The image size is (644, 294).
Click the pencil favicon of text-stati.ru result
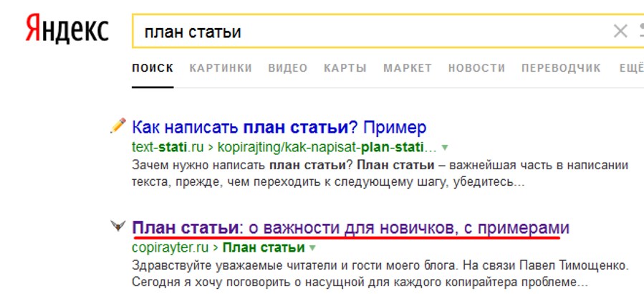point(118,125)
